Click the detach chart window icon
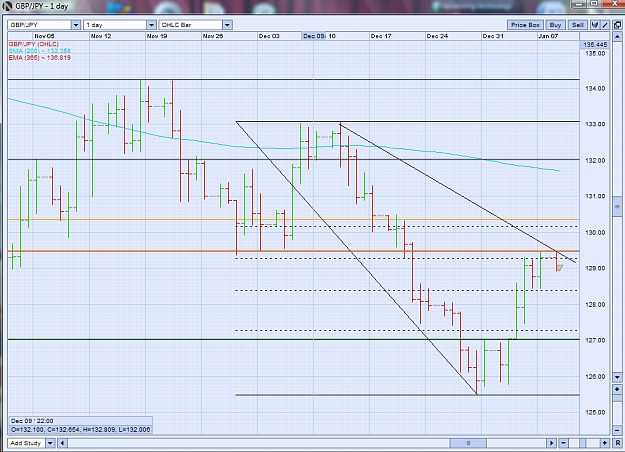 coord(617,25)
